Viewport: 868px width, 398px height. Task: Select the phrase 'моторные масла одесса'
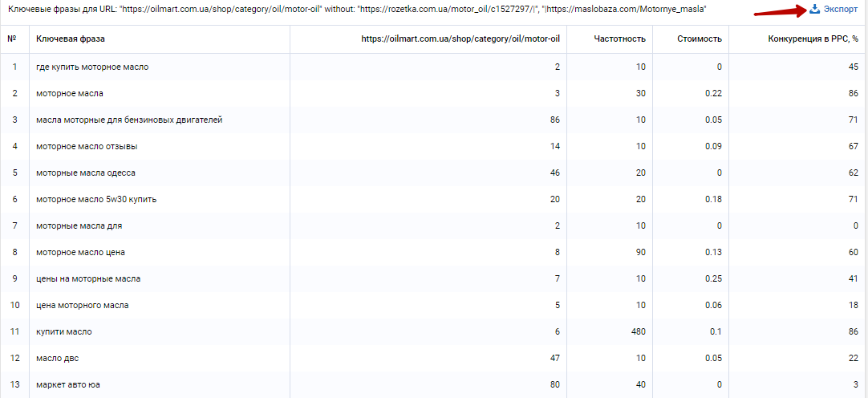tap(86, 173)
